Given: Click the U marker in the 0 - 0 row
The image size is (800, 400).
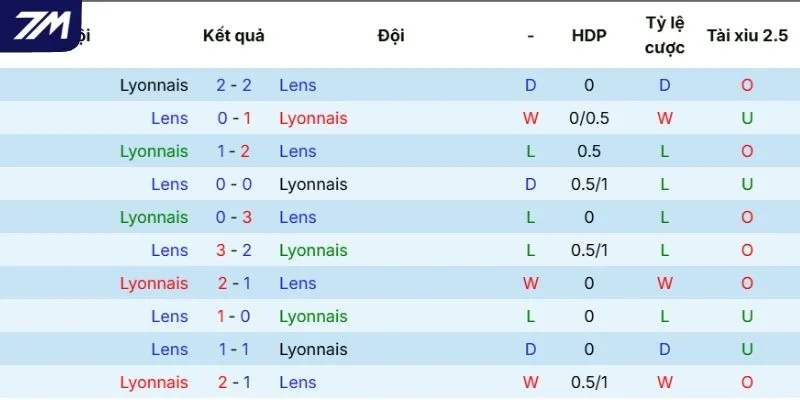Looking at the screenshot, I should pyautogui.click(x=747, y=184).
